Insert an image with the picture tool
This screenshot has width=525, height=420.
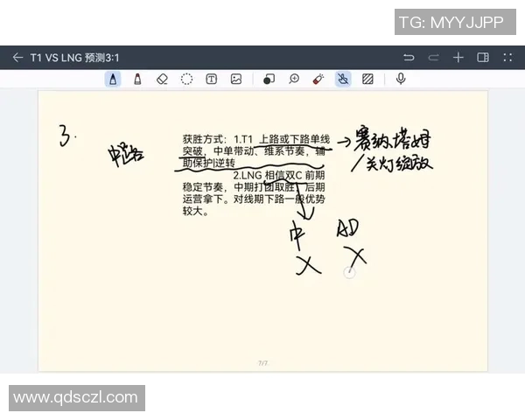pos(236,80)
